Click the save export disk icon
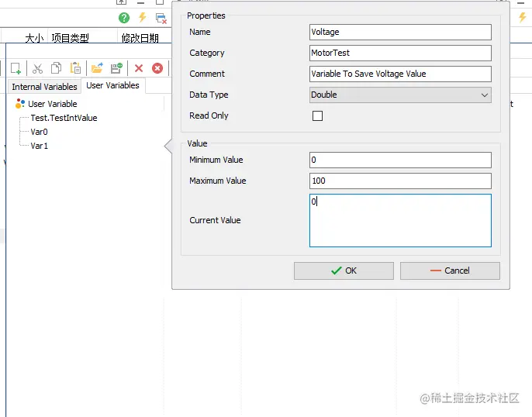The width and height of the screenshot is (532, 417). [116, 68]
